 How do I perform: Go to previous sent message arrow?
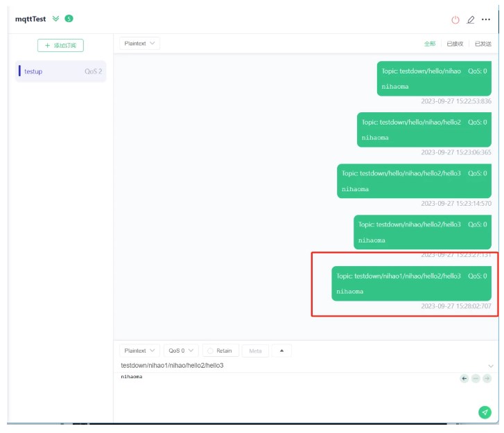(464, 378)
